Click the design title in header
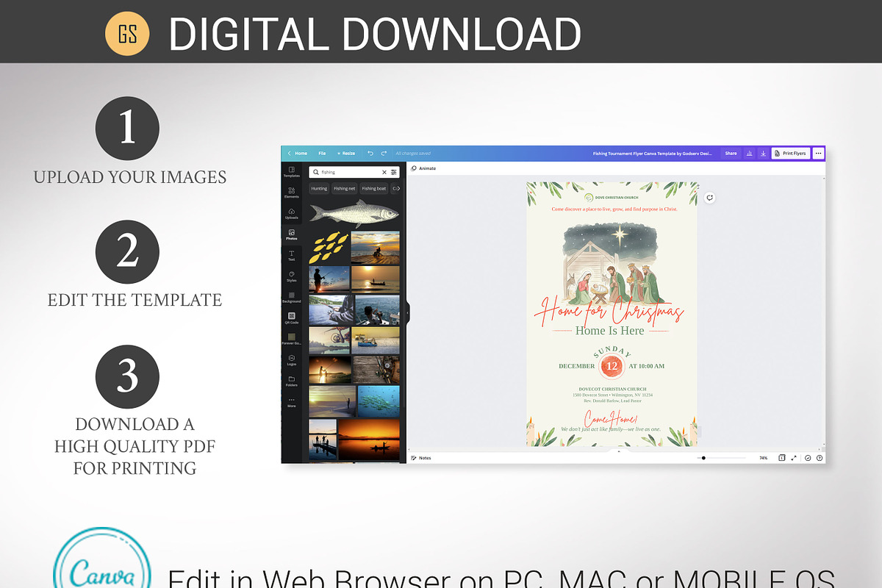The image size is (882, 588). [x=652, y=154]
